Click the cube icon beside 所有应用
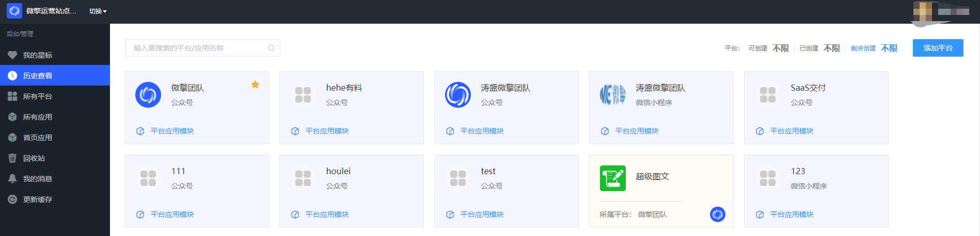Screen dimensions: 980x236 click(12, 117)
